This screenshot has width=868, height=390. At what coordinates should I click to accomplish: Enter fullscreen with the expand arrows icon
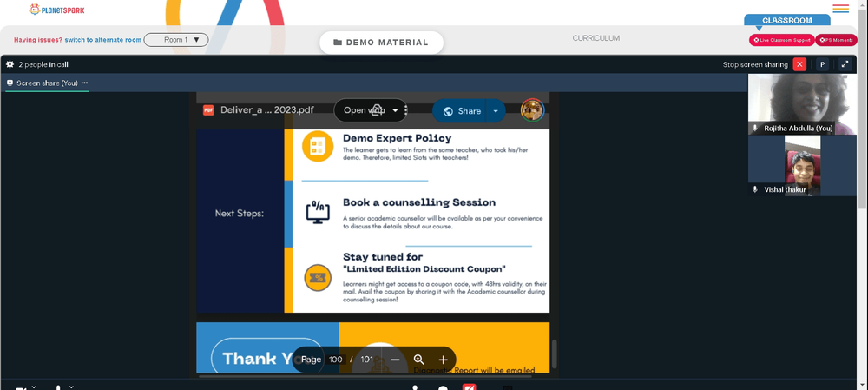click(x=845, y=64)
